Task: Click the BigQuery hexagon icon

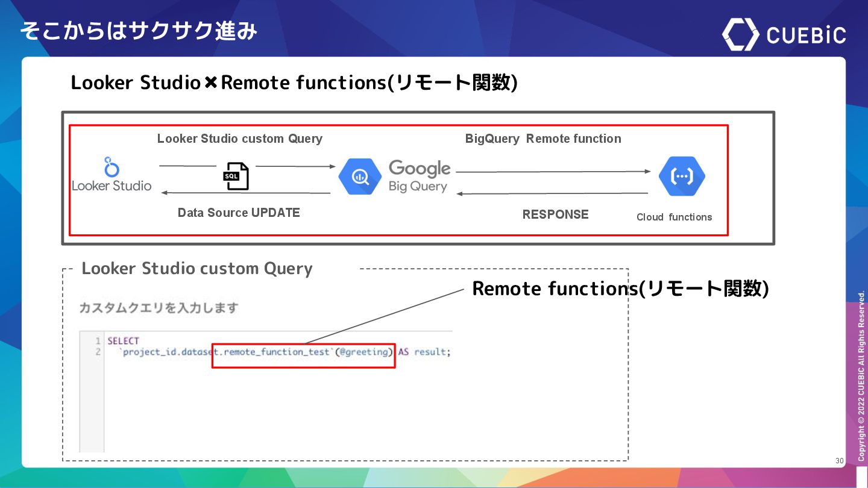Action: click(x=359, y=177)
